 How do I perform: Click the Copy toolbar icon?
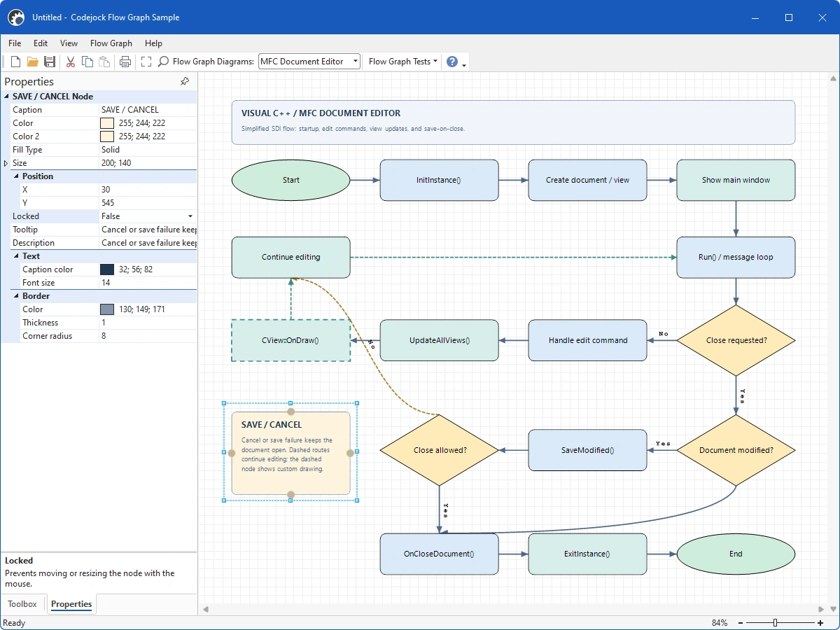coord(87,62)
